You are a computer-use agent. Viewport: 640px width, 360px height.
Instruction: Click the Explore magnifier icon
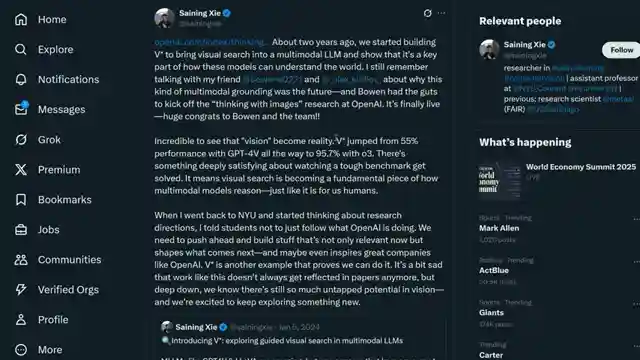(21, 49)
